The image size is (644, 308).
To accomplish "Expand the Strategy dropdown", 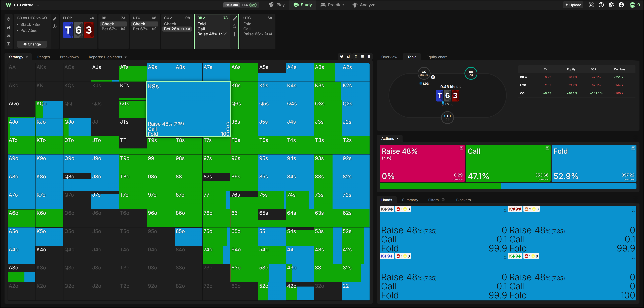I will 18,57.
